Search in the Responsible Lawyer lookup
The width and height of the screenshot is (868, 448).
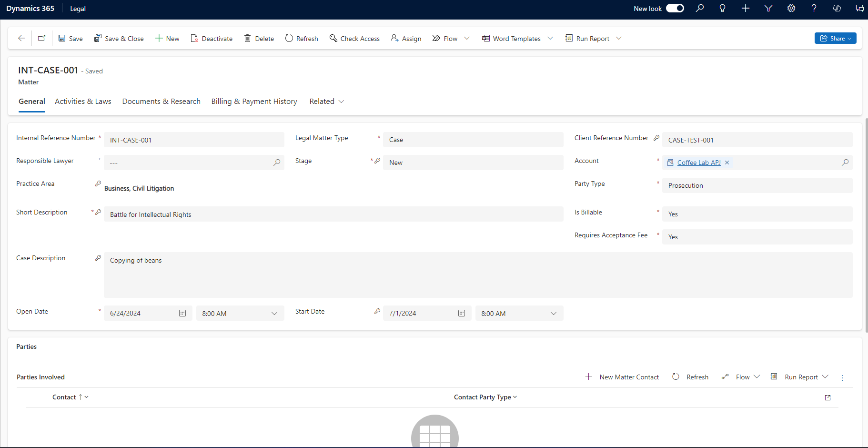pos(277,163)
